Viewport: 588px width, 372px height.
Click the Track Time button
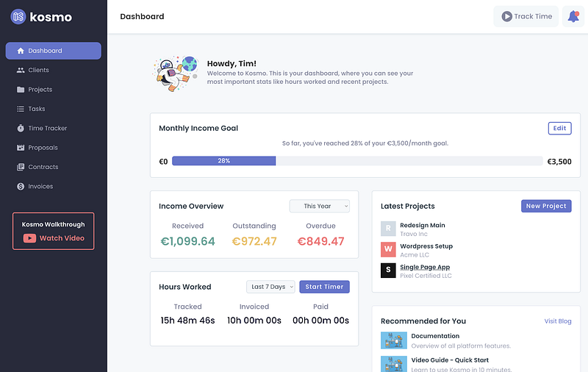point(526,16)
